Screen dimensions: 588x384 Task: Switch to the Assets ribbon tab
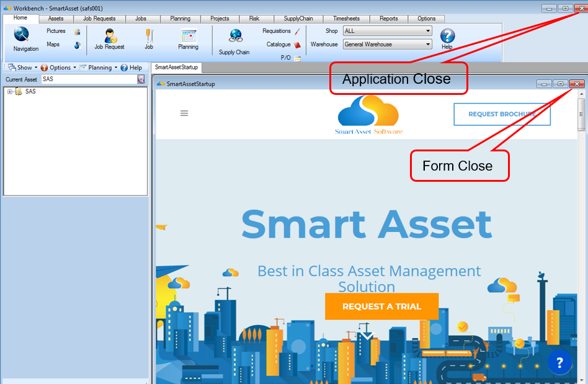tap(56, 19)
